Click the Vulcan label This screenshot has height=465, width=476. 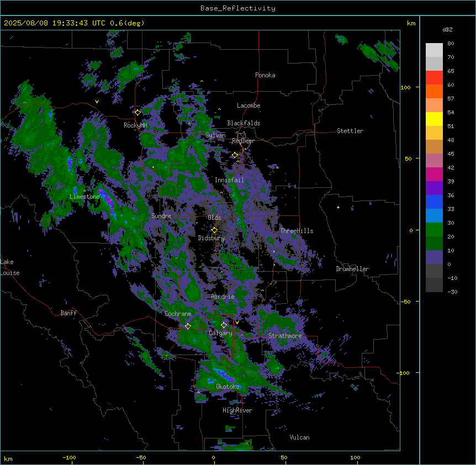pos(299,437)
